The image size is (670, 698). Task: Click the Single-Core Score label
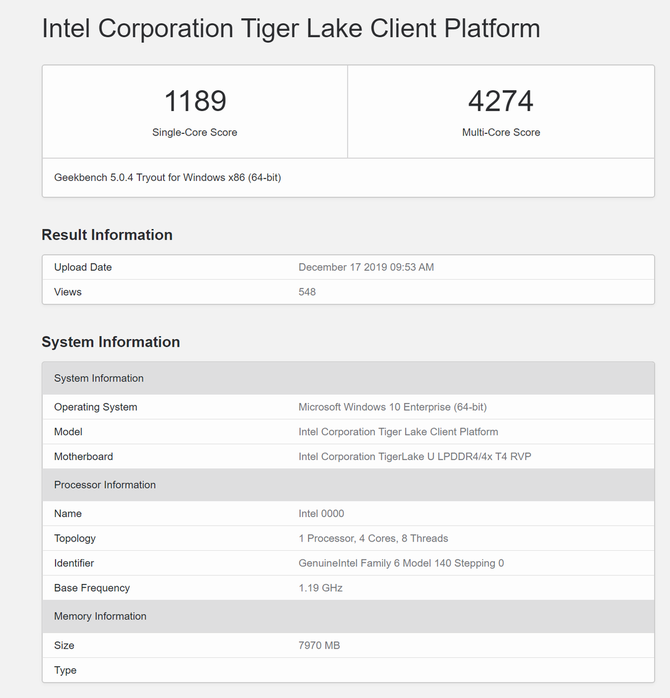(195, 132)
